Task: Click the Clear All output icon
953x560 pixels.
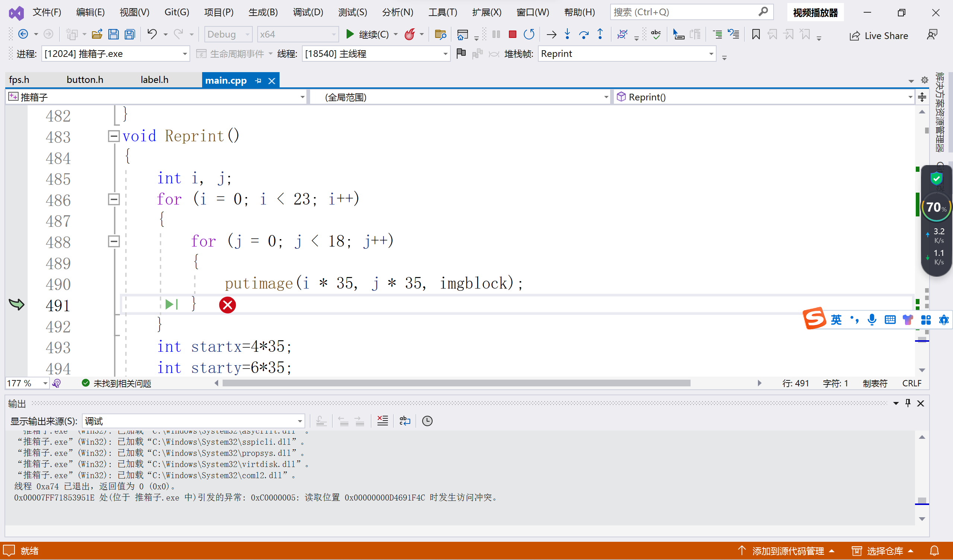Action: (x=382, y=421)
